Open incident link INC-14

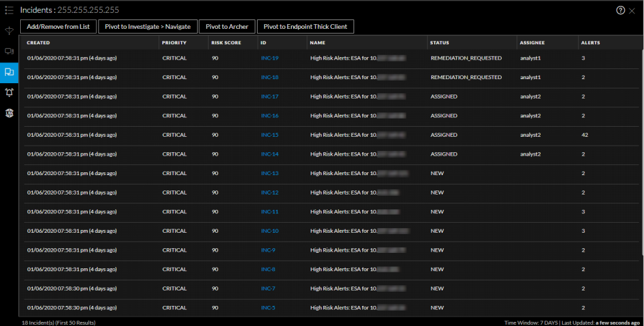tap(270, 154)
